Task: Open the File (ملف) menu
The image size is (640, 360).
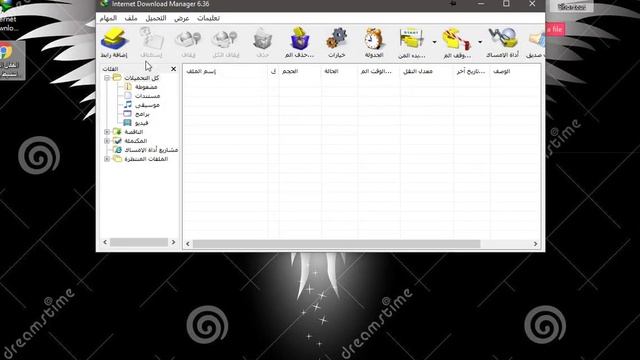Action: (x=131, y=18)
